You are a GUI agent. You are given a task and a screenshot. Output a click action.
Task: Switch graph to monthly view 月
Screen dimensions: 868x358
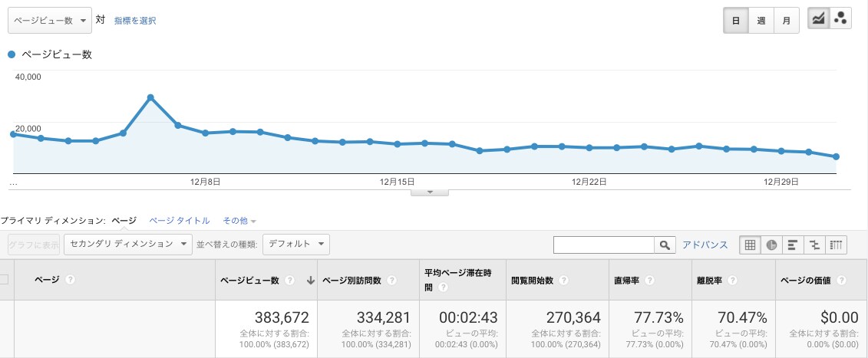[787, 21]
